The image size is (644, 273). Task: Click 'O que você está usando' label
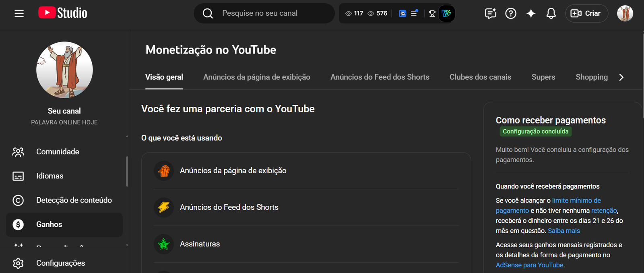(182, 138)
